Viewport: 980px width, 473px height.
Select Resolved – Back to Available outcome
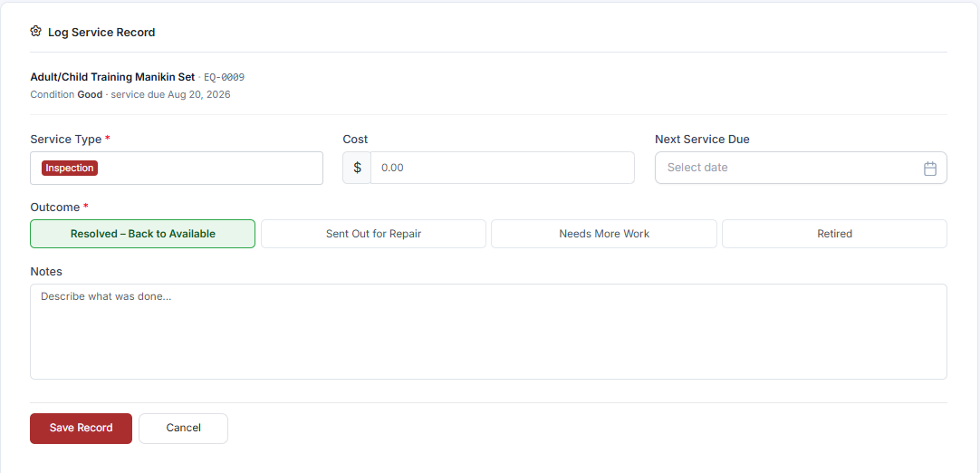[x=142, y=234]
